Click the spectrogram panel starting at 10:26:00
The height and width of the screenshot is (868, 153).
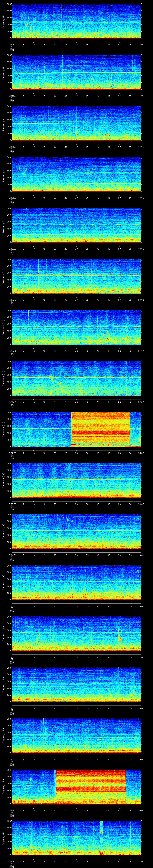tap(77, 634)
